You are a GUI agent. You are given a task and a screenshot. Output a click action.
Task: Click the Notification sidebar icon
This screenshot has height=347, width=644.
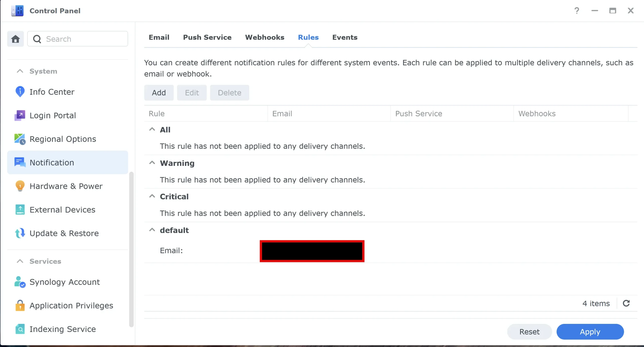(x=20, y=162)
